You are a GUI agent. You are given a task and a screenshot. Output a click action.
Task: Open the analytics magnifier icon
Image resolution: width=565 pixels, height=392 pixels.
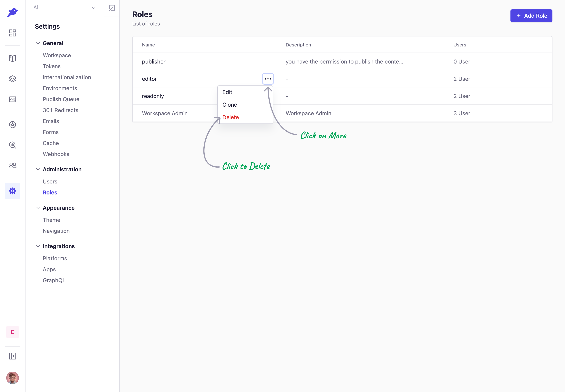pyautogui.click(x=13, y=145)
